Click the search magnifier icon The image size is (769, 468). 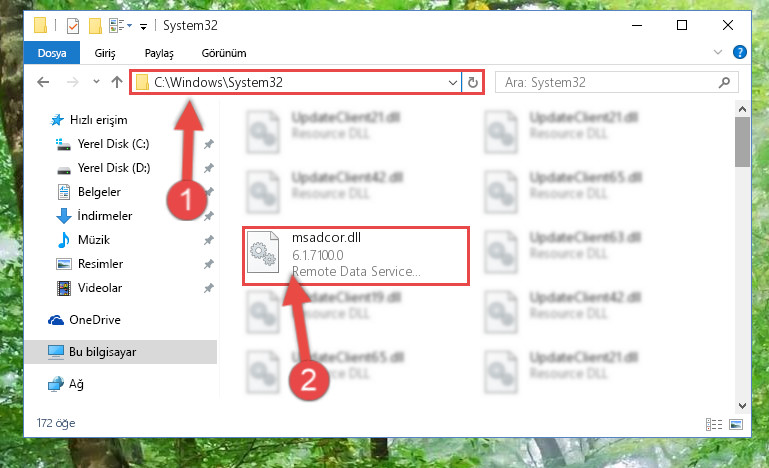coord(724,82)
